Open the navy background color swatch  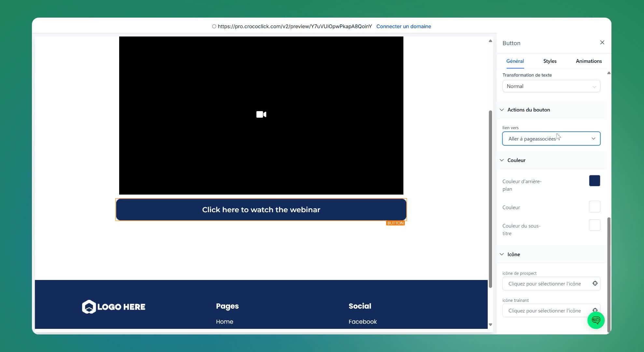(x=594, y=181)
